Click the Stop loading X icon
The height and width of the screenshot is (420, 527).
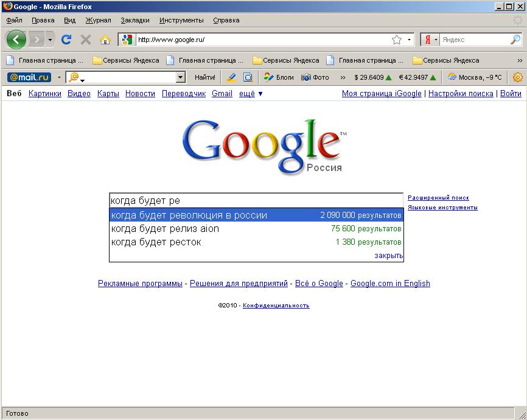coord(86,40)
